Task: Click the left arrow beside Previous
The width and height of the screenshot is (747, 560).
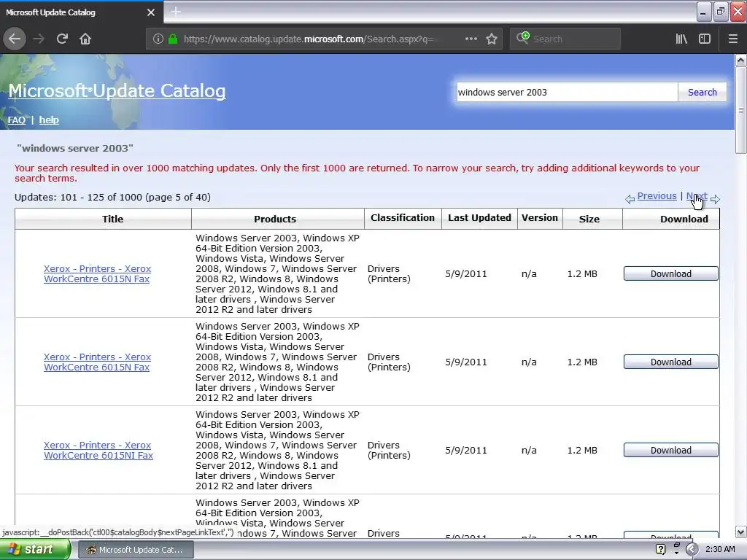Action: click(x=630, y=199)
